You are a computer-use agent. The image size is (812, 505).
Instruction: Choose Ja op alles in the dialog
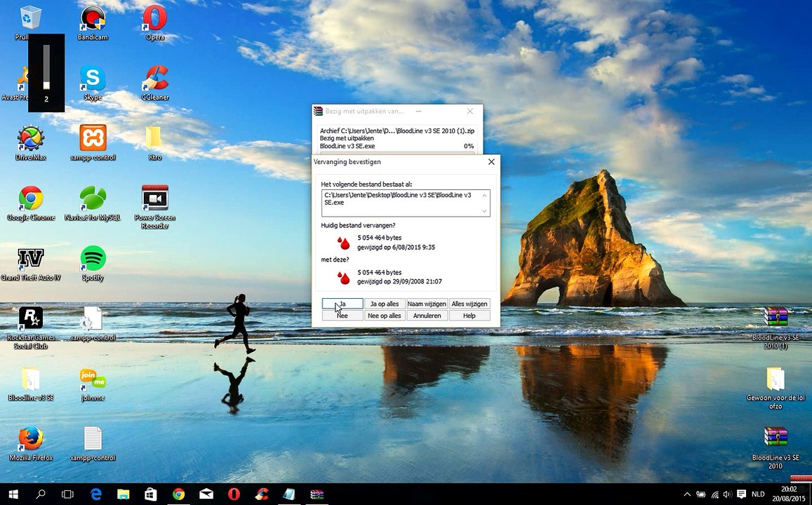tap(385, 304)
